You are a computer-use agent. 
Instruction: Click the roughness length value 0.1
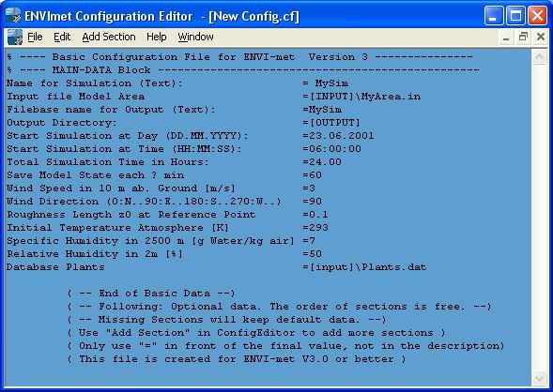(318, 215)
